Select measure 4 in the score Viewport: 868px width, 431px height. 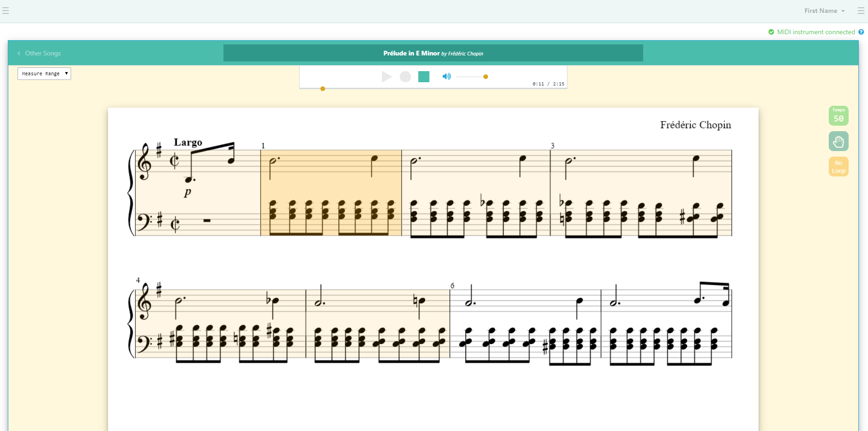click(221, 324)
